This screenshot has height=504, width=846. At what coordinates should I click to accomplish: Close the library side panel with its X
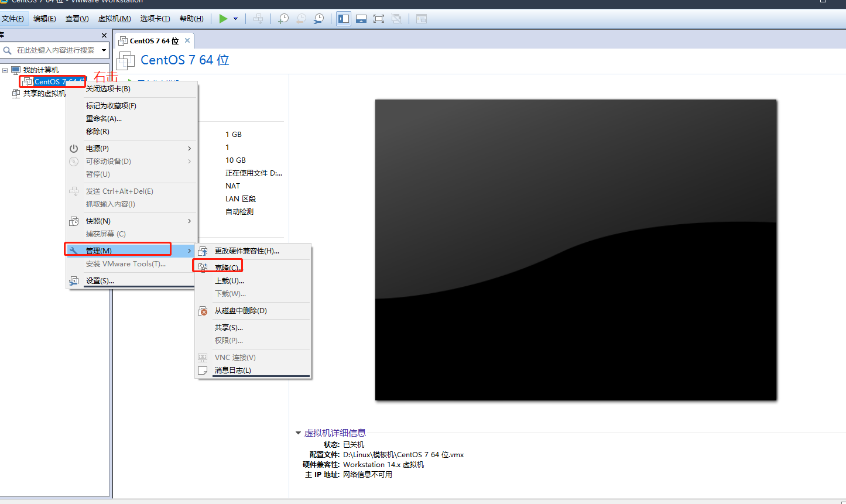click(x=104, y=36)
